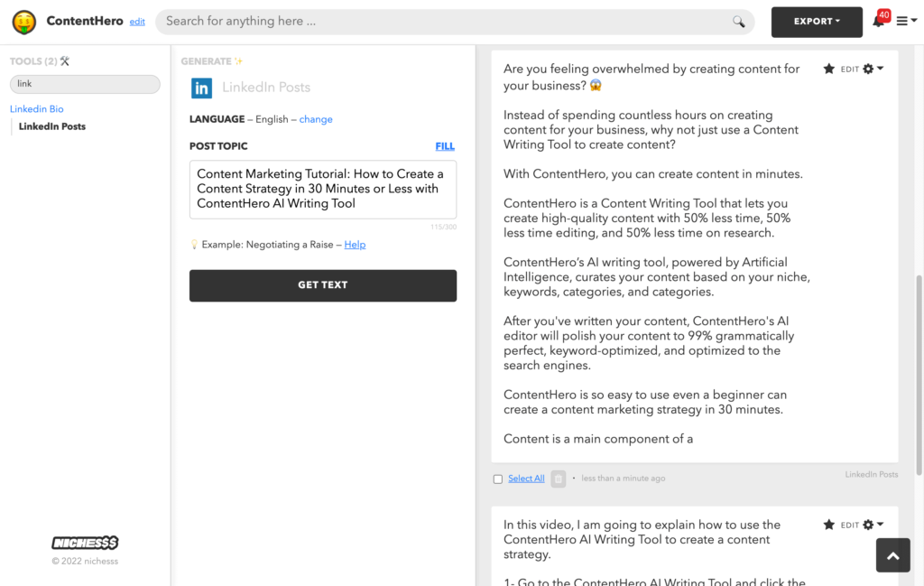
Task: Open settings gear on 'Are you feeling overwhelmed' post
Action: [873, 69]
